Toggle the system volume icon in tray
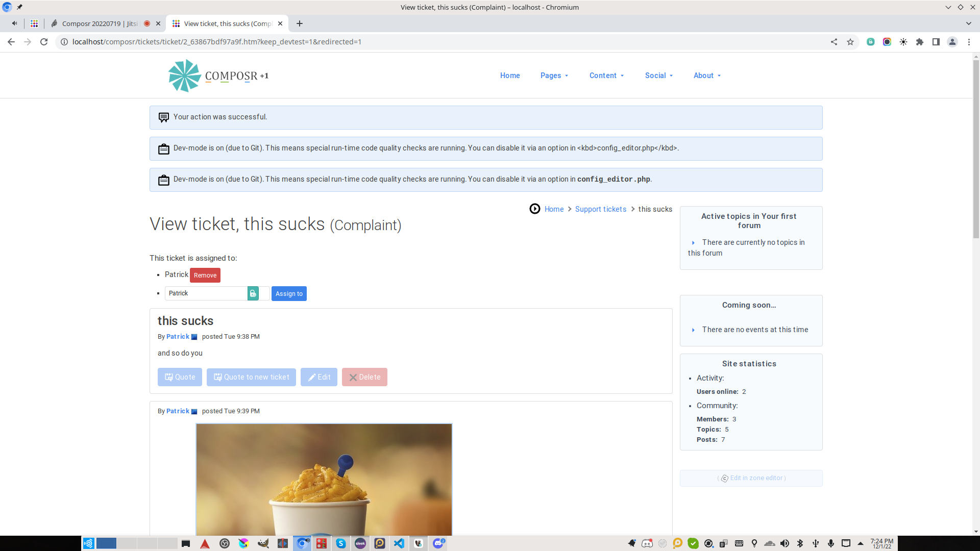The image size is (980, 551). pyautogui.click(x=785, y=543)
